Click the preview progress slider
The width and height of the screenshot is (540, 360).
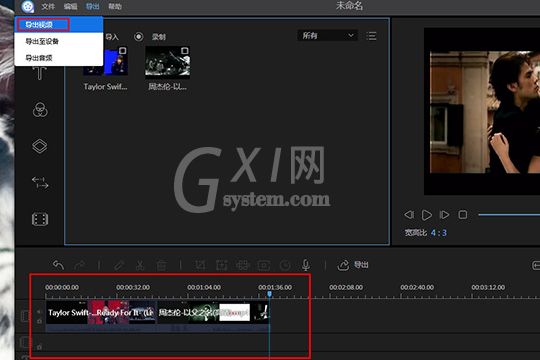[509, 215]
